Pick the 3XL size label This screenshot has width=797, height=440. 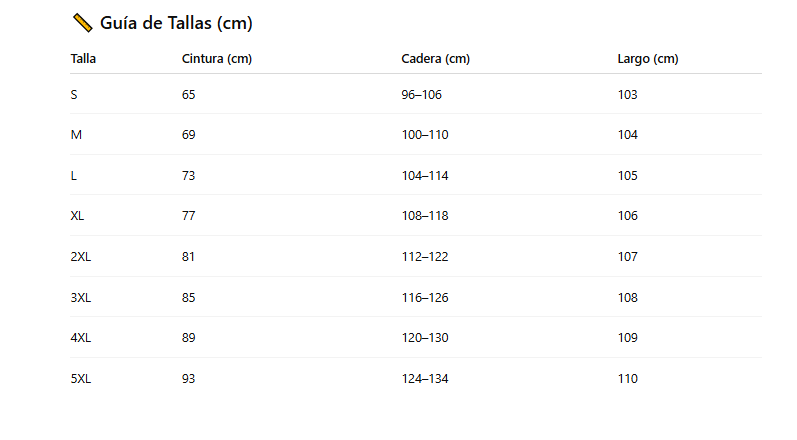[x=81, y=298]
